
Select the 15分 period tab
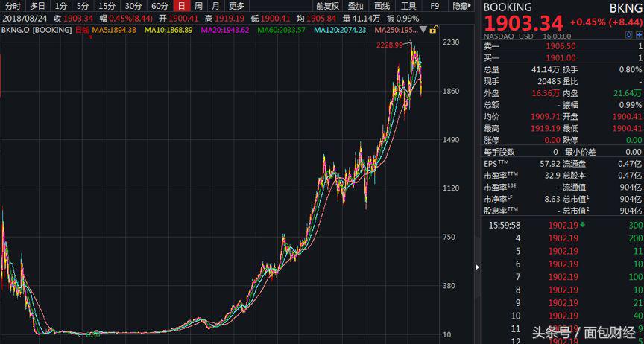click(x=107, y=6)
